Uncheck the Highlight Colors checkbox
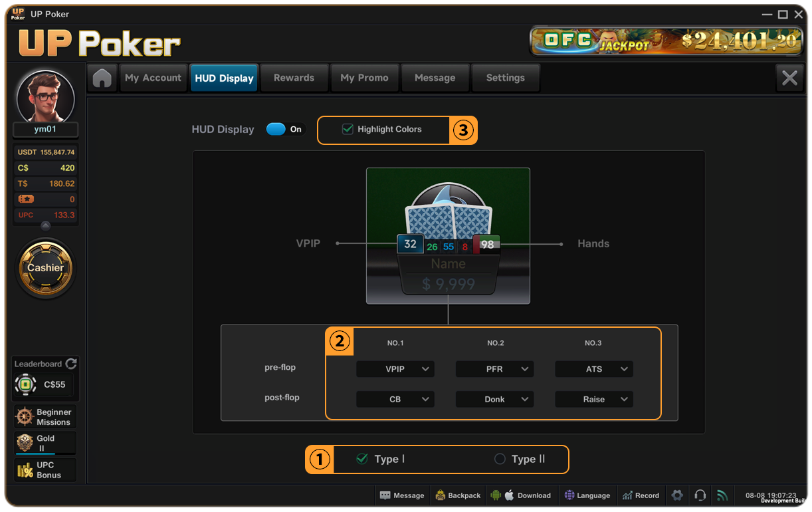The width and height of the screenshot is (812, 512). [348, 129]
